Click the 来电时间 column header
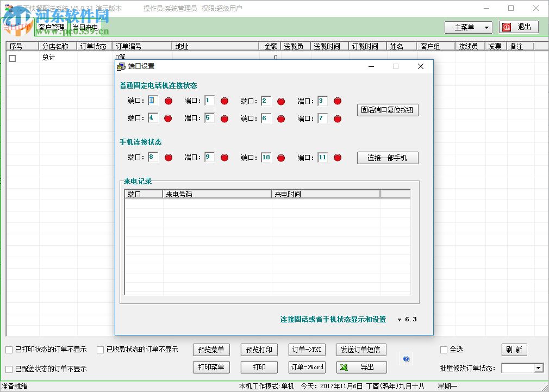The width and height of the screenshot is (549, 392). [x=326, y=194]
